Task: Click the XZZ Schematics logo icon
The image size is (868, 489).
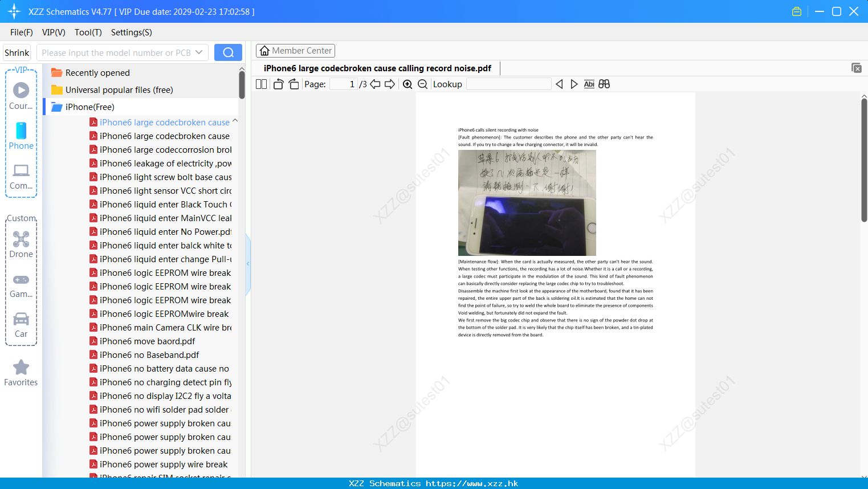Action: click(14, 11)
